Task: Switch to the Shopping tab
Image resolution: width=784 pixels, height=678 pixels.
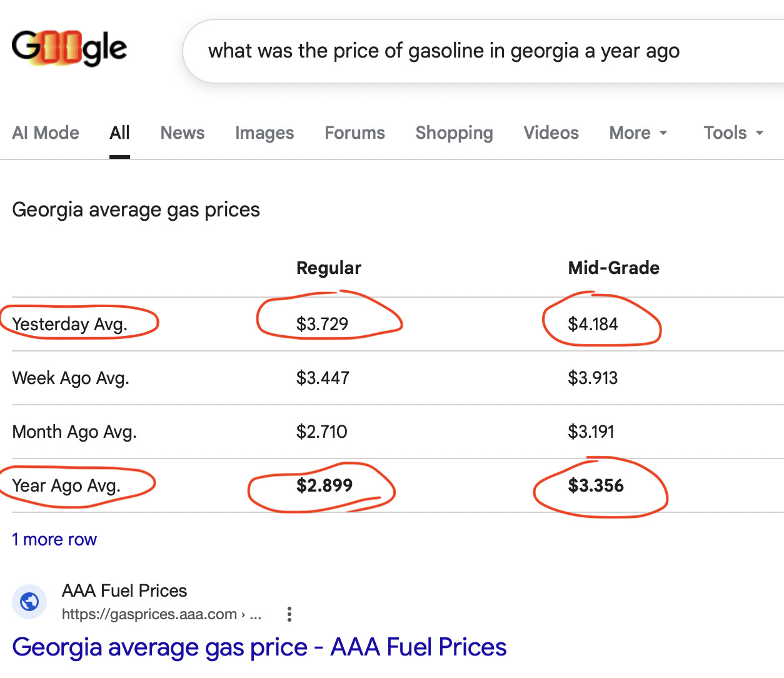Action: click(x=454, y=133)
